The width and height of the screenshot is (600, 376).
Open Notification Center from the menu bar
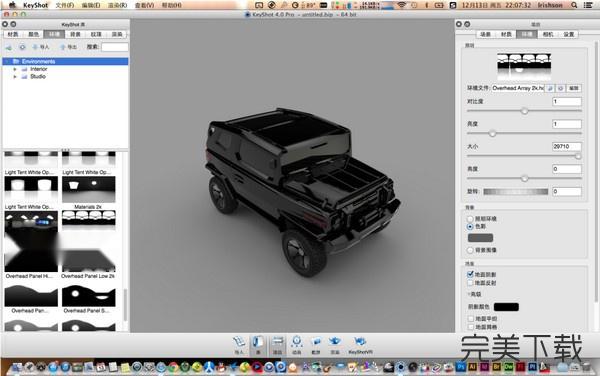589,5
